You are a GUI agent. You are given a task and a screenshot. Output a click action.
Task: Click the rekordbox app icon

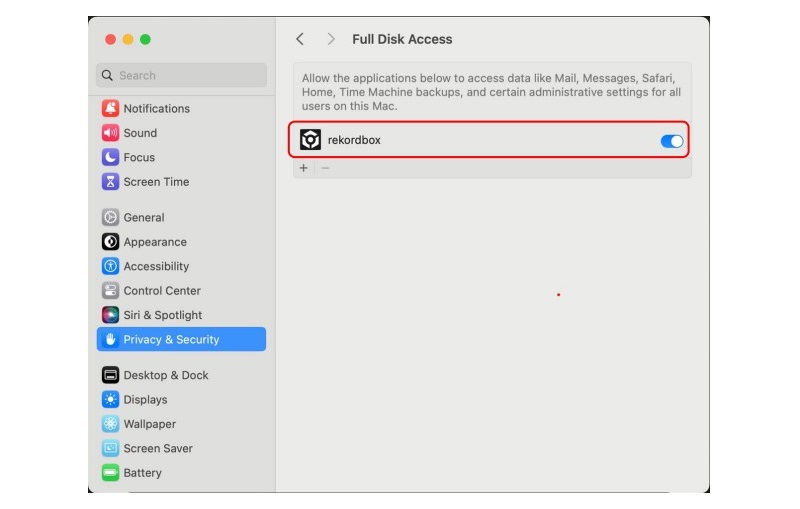click(x=310, y=140)
